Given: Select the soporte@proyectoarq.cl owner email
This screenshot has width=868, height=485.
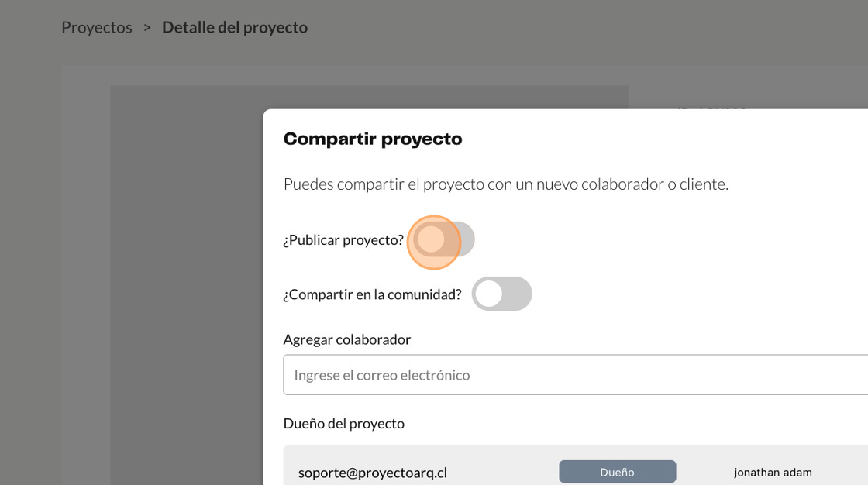Looking at the screenshot, I should pyautogui.click(x=372, y=473).
